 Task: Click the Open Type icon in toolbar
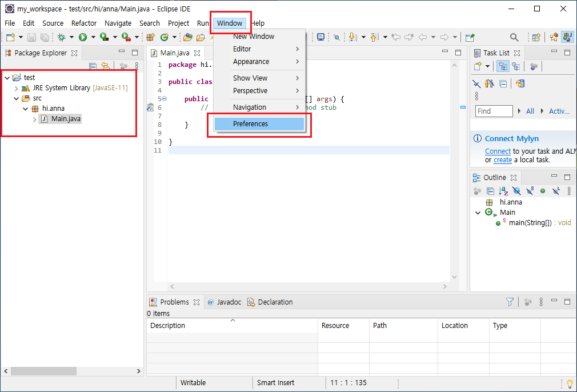[188, 37]
